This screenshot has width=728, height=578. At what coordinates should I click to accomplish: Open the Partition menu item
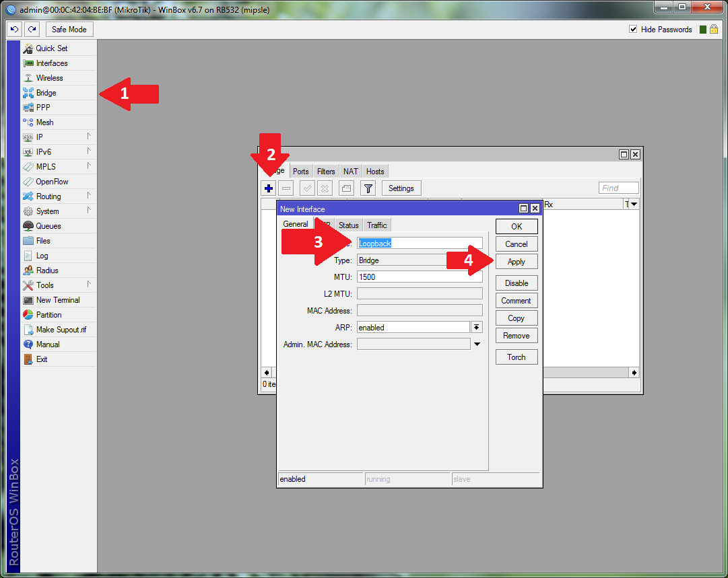tap(59, 315)
